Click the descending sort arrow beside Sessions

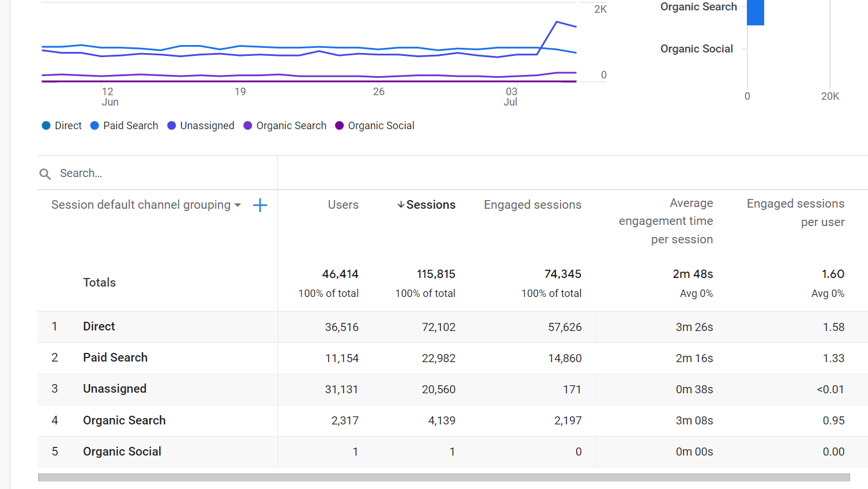point(401,204)
